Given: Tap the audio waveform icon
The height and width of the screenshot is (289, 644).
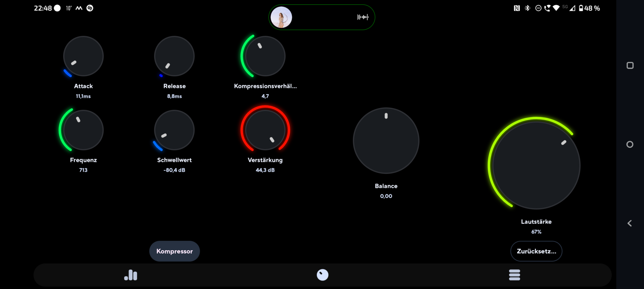Looking at the screenshot, I should click(x=363, y=17).
